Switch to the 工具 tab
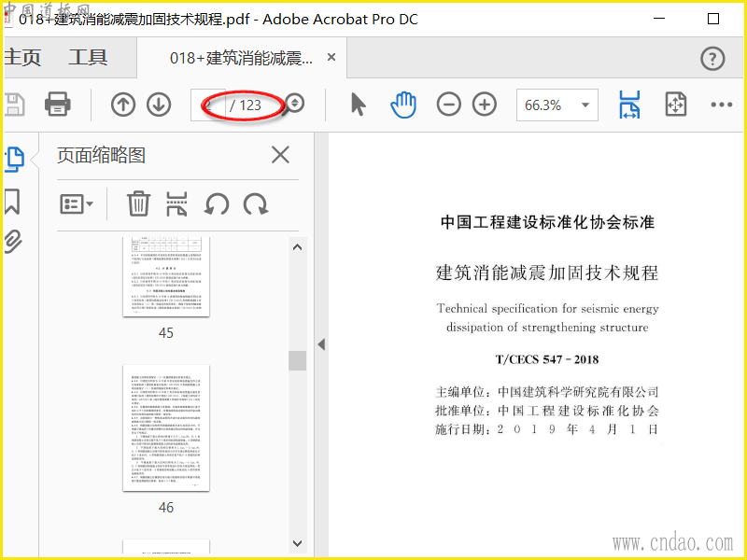Viewport: 747px width, 560px height. (88, 58)
